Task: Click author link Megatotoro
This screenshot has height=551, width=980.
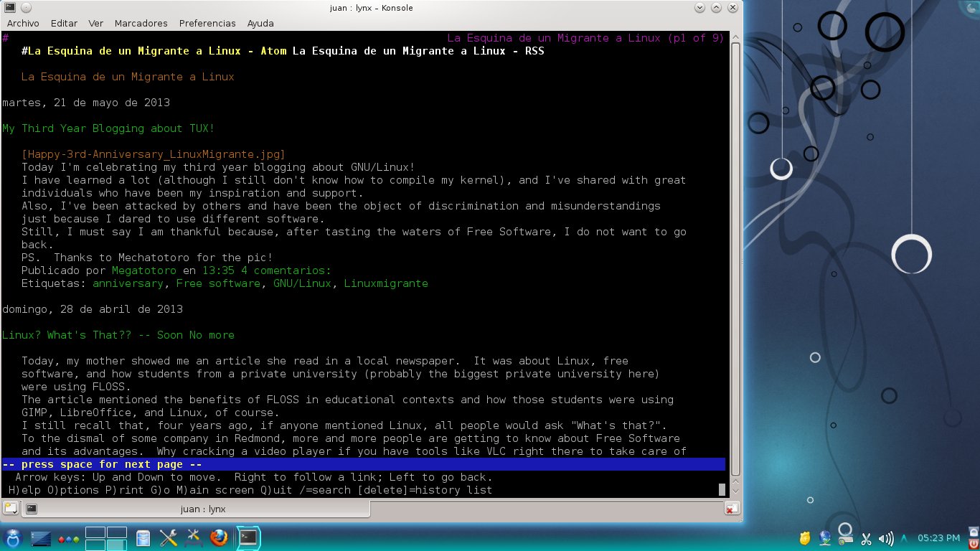Action: pyautogui.click(x=144, y=270)
